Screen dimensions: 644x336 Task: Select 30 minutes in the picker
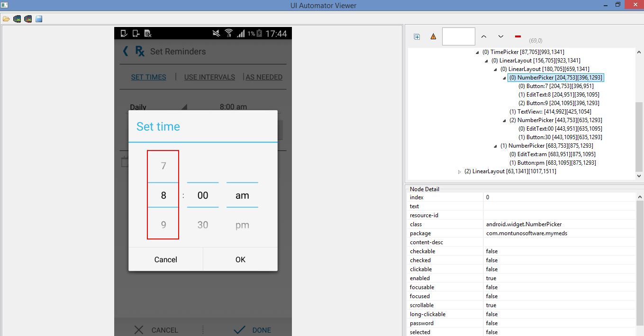(203, 225)
